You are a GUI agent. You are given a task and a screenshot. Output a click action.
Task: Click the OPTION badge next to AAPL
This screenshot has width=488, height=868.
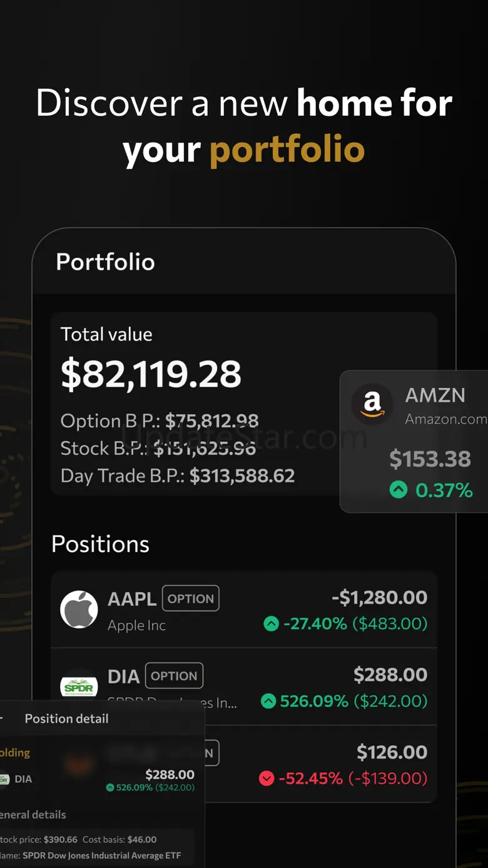(191, 598)
